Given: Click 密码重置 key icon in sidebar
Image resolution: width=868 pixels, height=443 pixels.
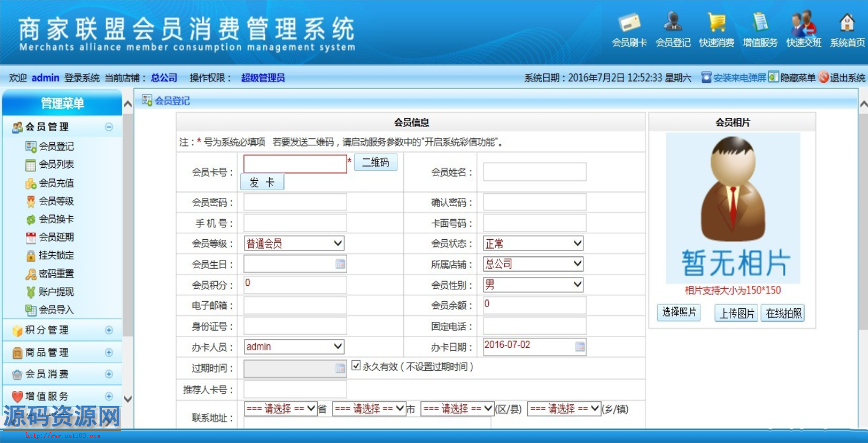Looking at the screenshot, I should click(x=31, y=274).
